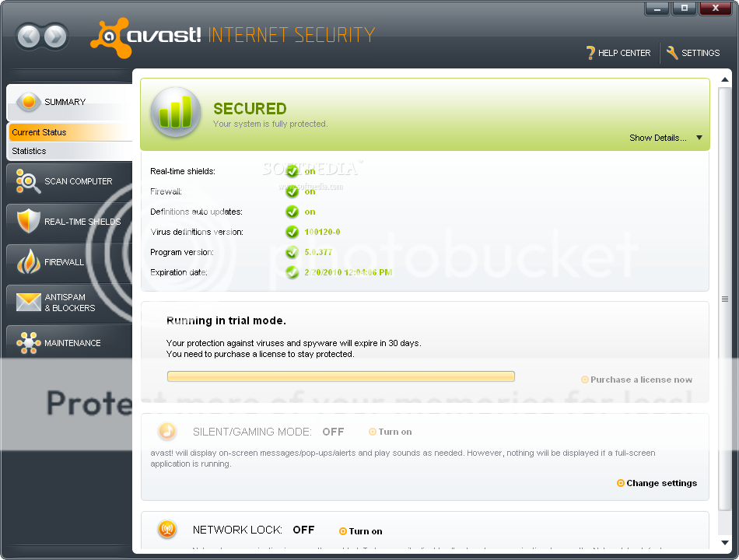Open the Firewall flame icon

[x=28, y=261]
